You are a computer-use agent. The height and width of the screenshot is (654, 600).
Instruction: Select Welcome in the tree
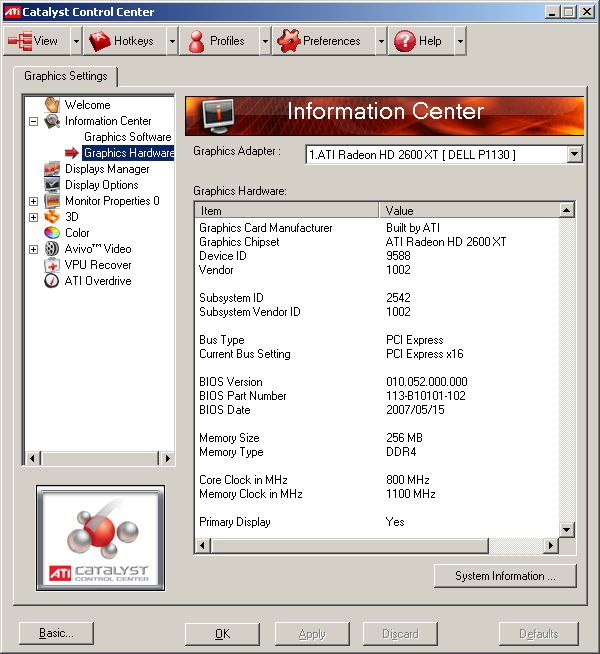[88, 105]
